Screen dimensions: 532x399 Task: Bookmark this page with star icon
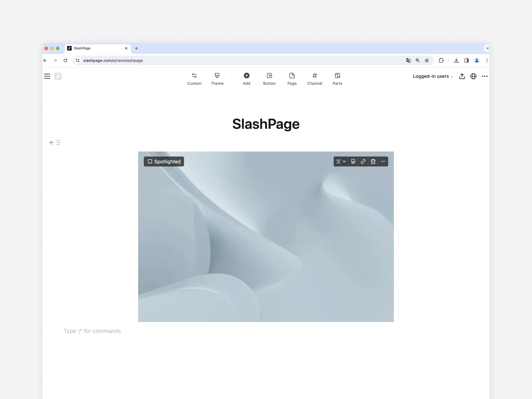pyautogui.click(x=427, y=60)
